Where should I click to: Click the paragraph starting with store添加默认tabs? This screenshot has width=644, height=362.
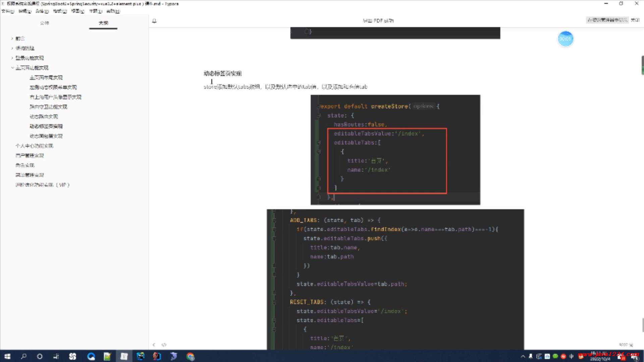pos(285,87)
